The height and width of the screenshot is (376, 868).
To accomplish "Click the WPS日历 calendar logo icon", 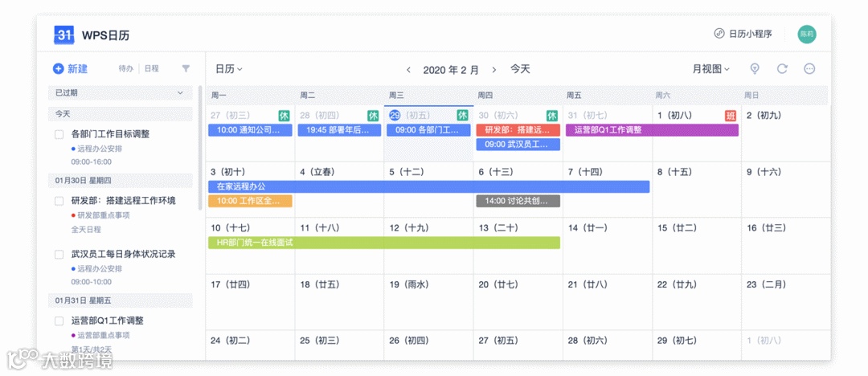I will tap(64, 35).
